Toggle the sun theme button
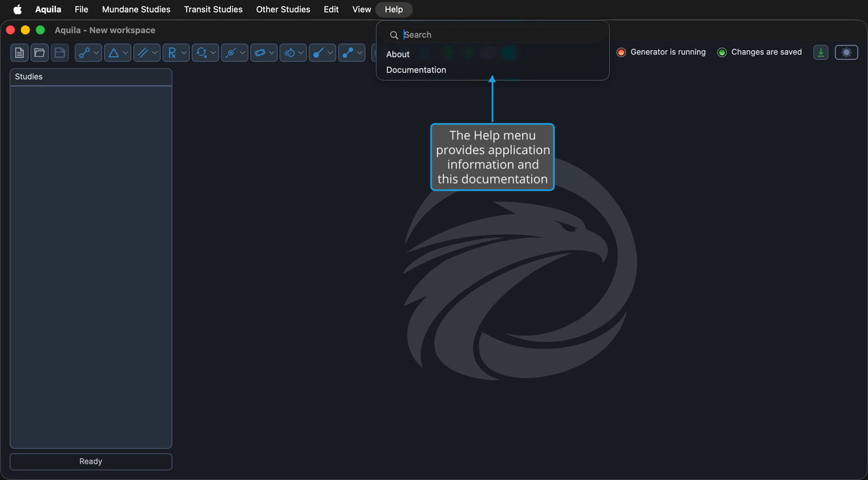 847,53
